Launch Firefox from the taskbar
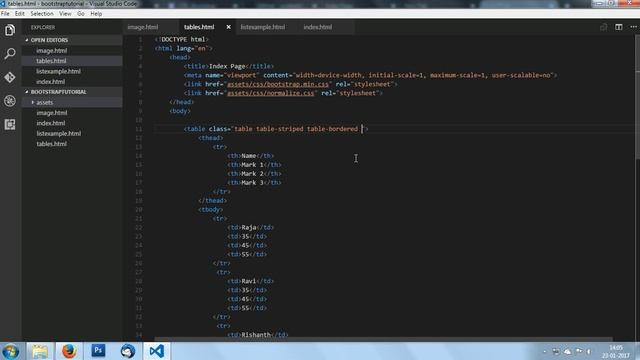 (69, 351)
